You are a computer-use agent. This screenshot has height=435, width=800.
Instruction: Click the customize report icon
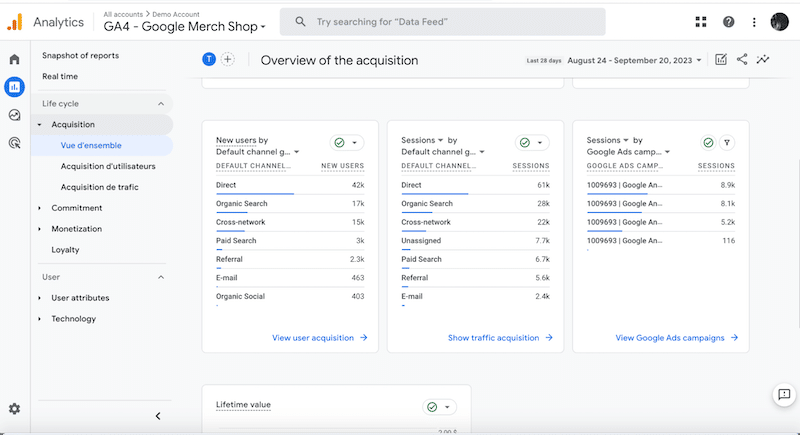pyautogui.click(x=721, y=60)
